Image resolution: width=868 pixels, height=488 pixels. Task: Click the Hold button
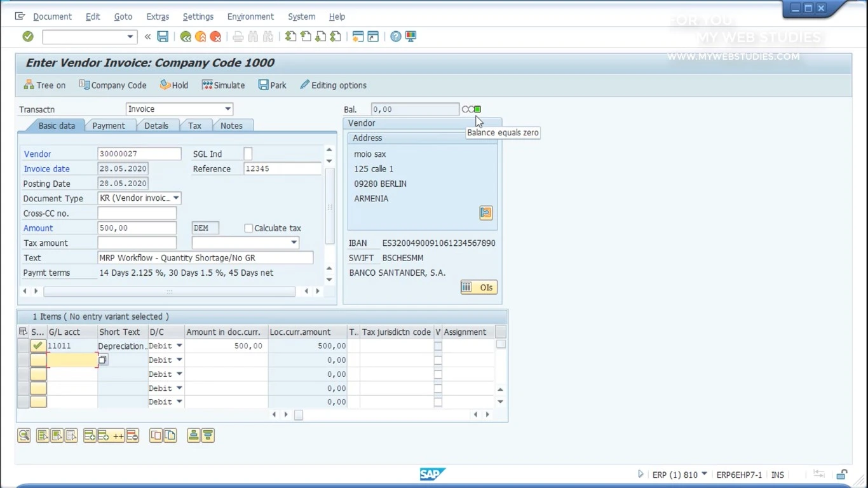click(174, 85)
